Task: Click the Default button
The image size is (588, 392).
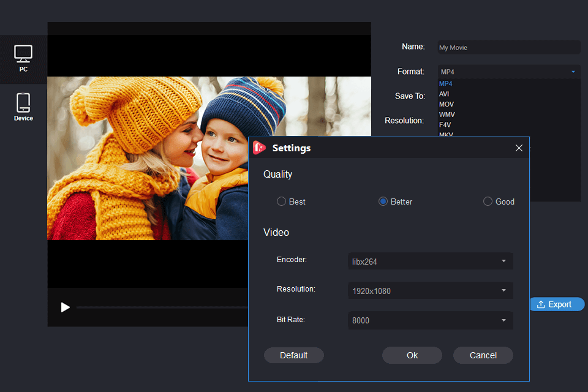Action: [x=293, y=355]
